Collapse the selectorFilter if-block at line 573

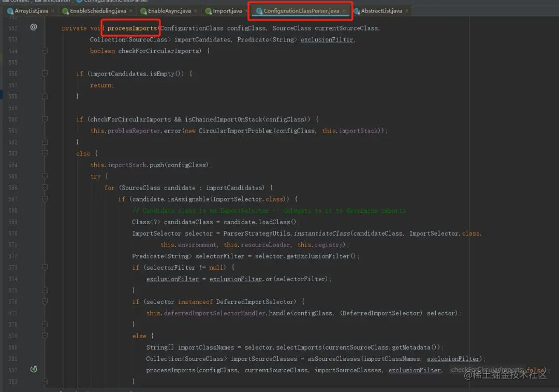point(45,267)
